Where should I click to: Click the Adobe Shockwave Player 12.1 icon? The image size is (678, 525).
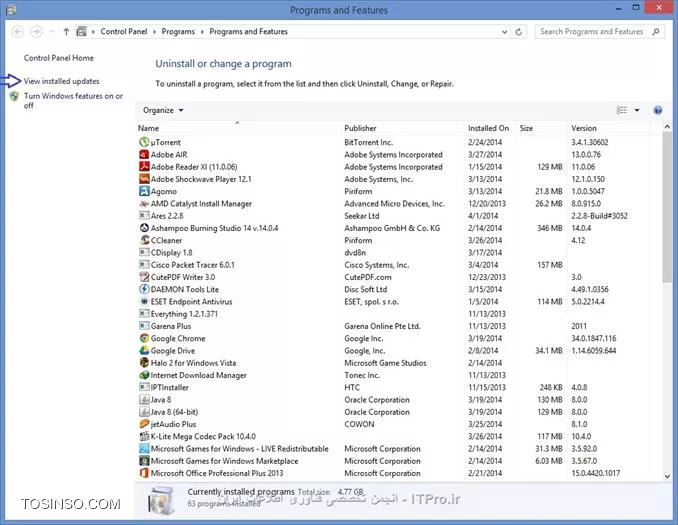point(144,179)
